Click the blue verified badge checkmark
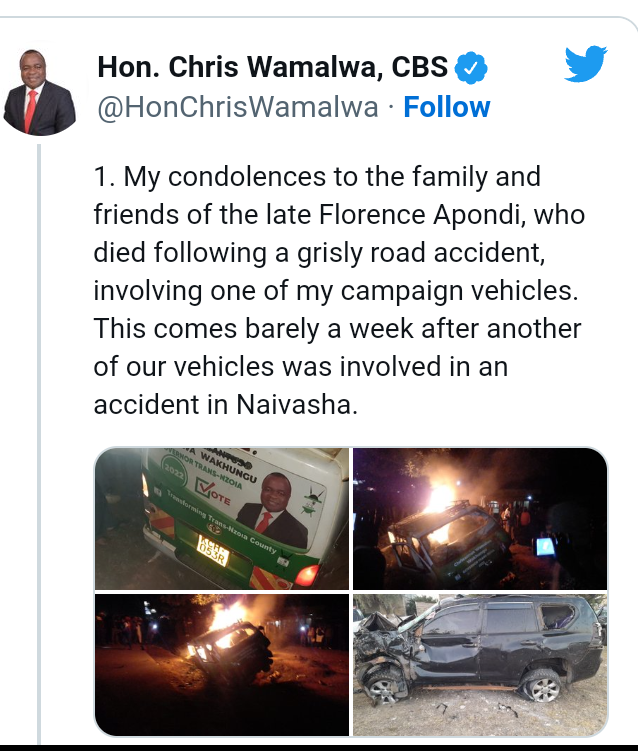638x751 pixels. click(x=470, y=68)
